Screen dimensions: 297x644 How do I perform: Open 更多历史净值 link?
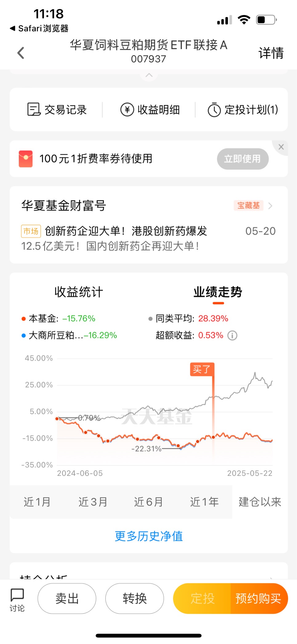tap(149, 536)
